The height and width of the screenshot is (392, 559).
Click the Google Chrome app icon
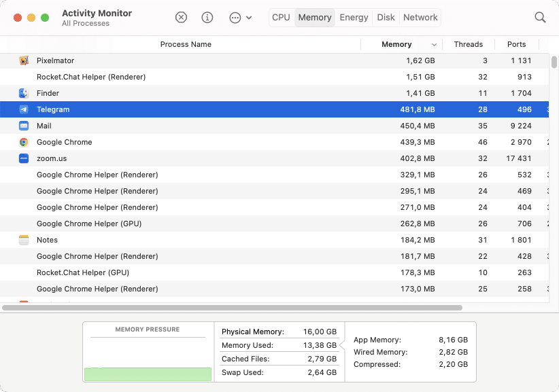pos(24,143)
